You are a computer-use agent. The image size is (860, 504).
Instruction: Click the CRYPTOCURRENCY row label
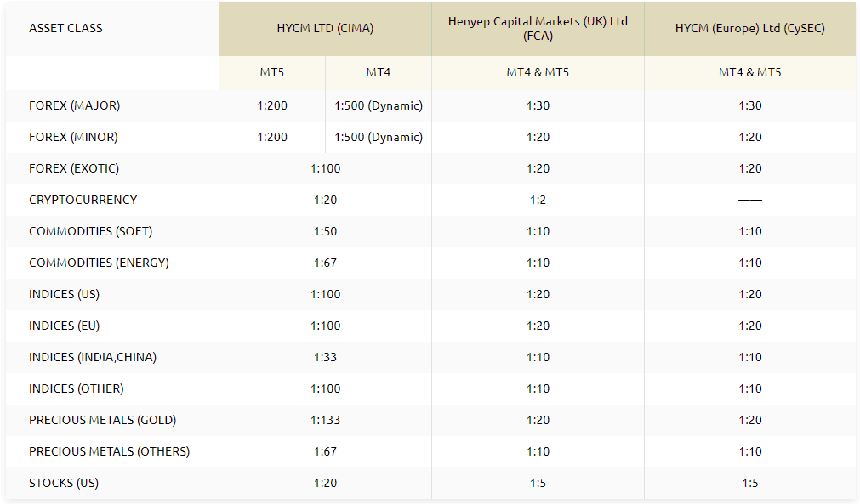[x=83, y=200]
